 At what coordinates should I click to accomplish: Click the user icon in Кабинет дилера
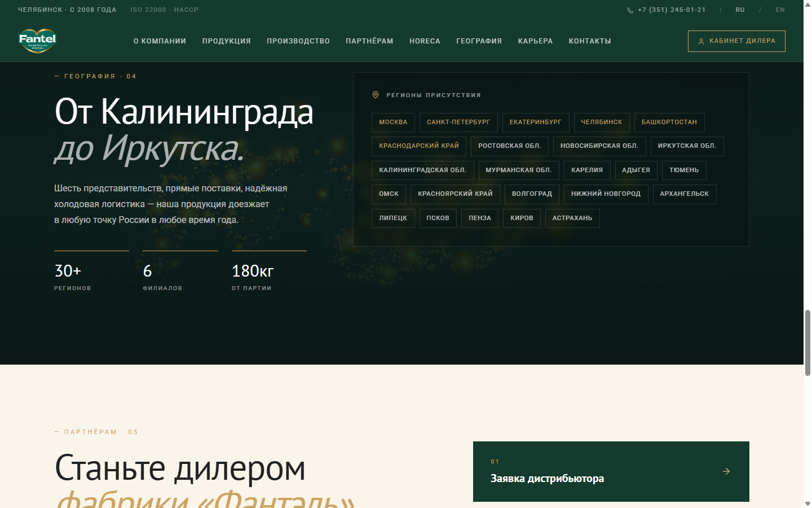pyautogui.click(x=701, y=41)
